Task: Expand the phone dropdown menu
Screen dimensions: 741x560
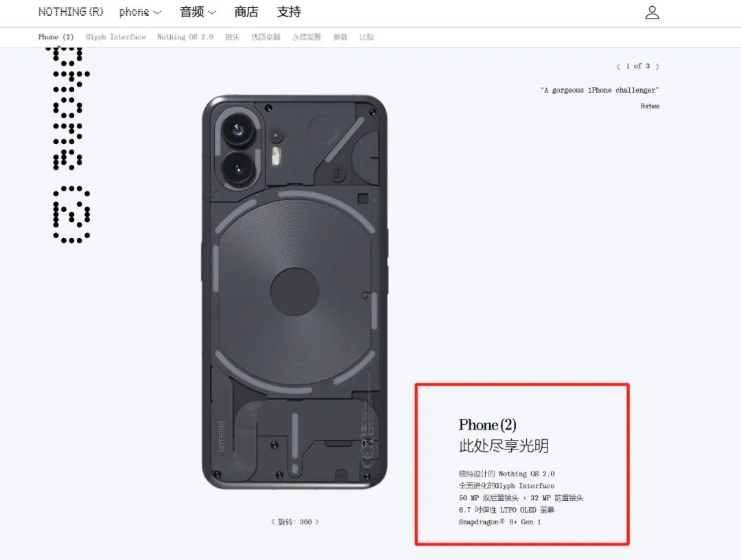Action: coord(140,12)
